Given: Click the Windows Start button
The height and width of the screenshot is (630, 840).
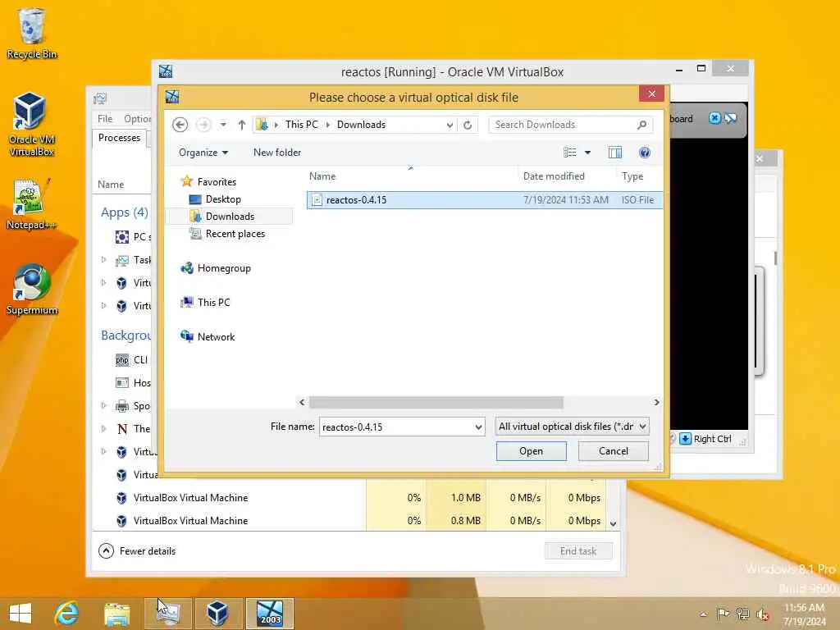Looking at the screenshot, I should point(21,614).
